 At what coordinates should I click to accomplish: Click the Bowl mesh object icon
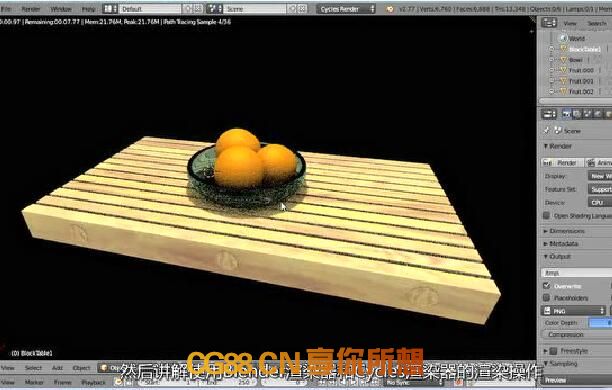coord(563,60)
